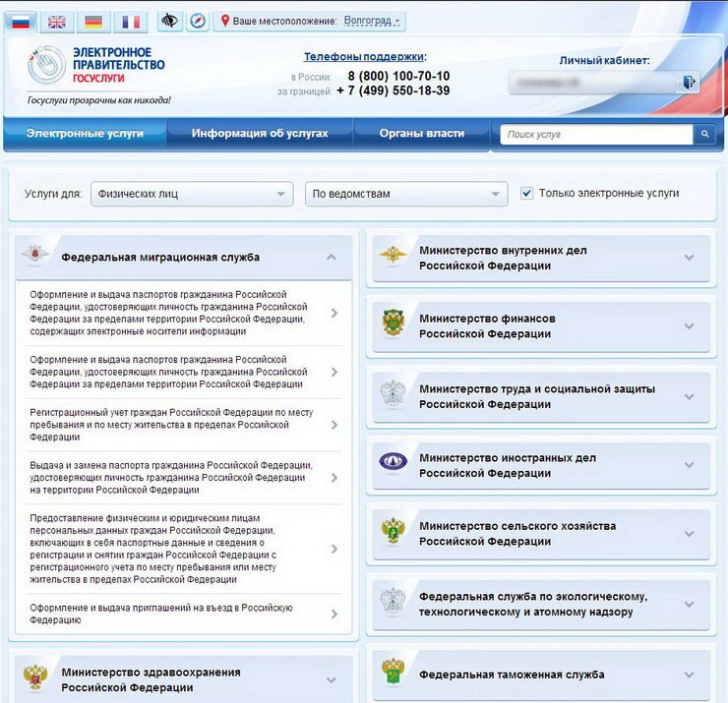Screen dimensions: 728x703
Task: Click the Gosuslugi logo emblem
Action: [x=46, y=65]
